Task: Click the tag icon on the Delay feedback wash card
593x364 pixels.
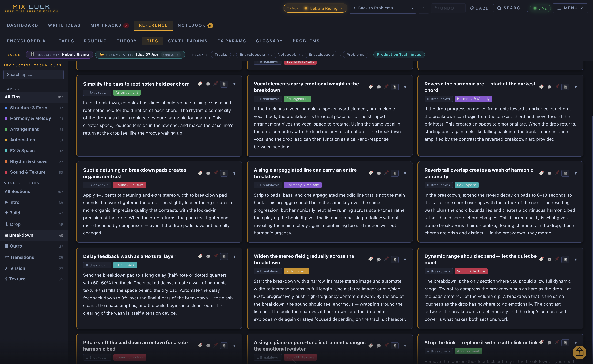Action: pos(200,256)
